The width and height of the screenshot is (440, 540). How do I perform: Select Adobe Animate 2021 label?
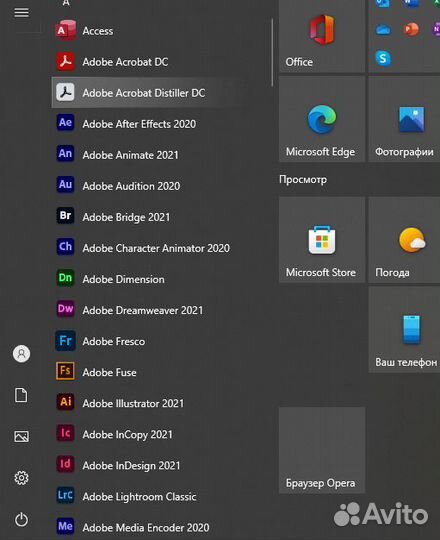coord(130,155)
